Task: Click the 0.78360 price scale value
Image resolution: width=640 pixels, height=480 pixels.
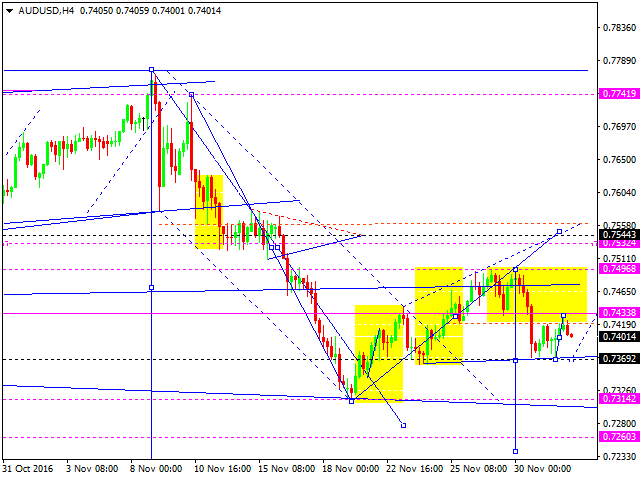Action: pyautogui.click(x=619, y=28)
